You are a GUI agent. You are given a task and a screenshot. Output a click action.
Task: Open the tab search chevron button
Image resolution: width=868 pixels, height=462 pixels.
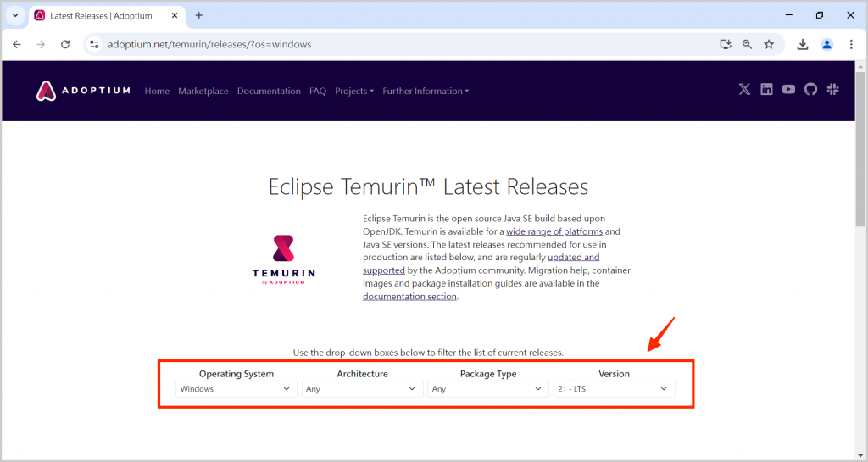(15, 15)
